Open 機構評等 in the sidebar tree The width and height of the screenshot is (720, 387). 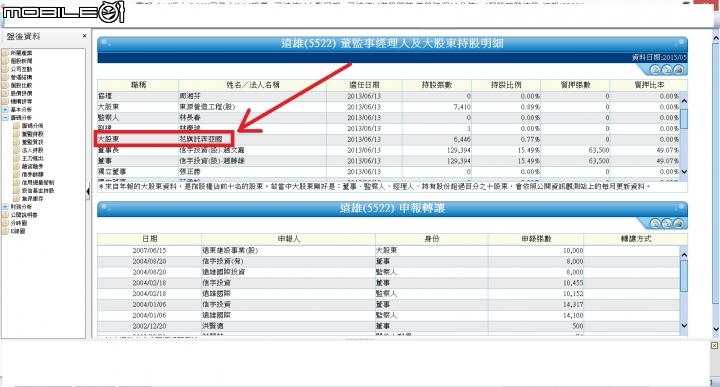tap(21, 101)
